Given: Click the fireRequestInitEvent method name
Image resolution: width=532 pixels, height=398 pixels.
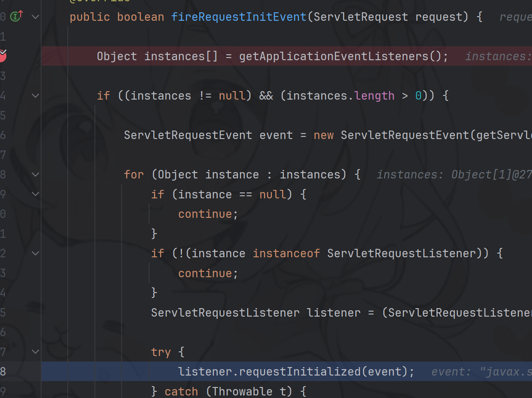Looking at the screenshot, I should pyautogui.click(x=238, y=17).
